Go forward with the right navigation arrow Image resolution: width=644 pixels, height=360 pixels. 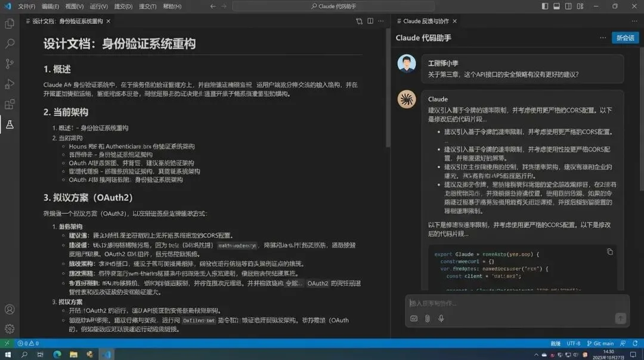(x=224, y=6)
